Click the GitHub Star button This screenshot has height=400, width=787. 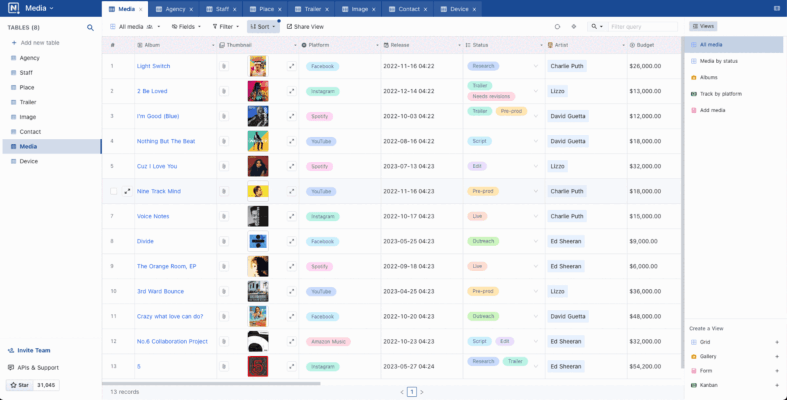20,384
